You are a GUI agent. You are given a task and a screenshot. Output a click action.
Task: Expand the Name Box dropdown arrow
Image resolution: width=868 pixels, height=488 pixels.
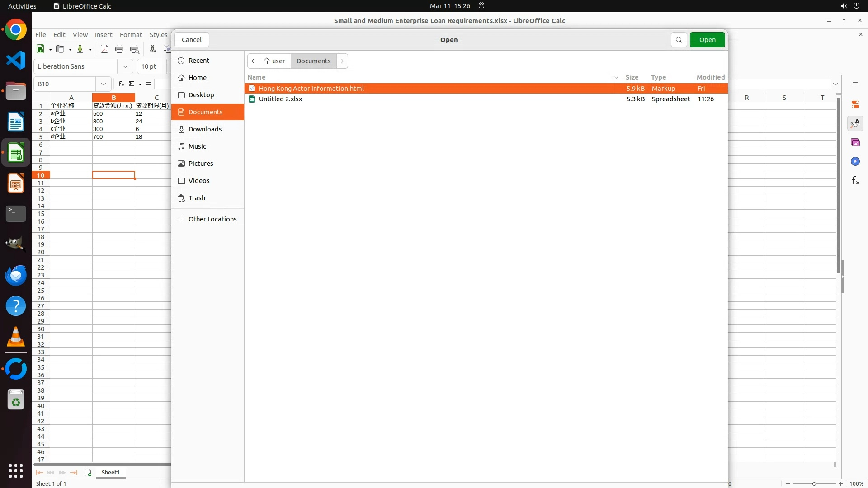[104, 84]
